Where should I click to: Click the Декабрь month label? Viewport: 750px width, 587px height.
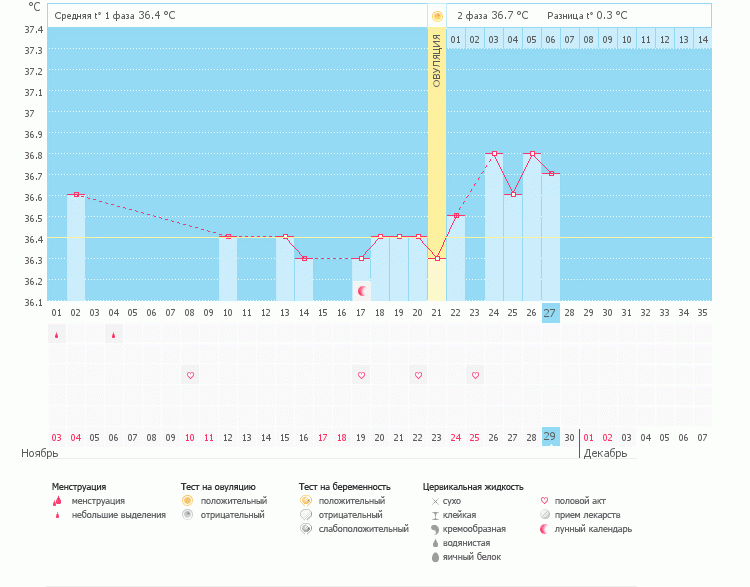(x=605, y=453)
